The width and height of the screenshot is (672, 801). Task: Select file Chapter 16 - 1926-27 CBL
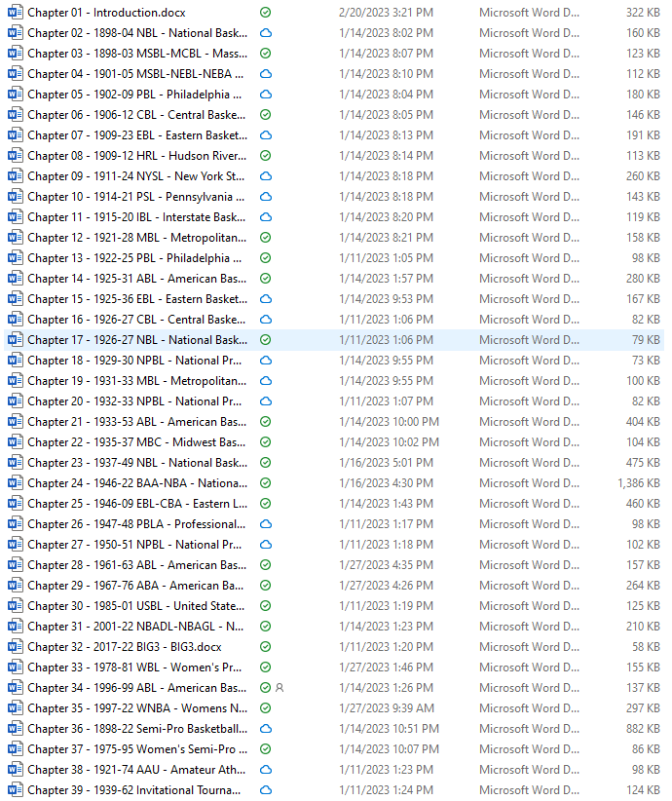pyautogui.click(x=136, y=320)
